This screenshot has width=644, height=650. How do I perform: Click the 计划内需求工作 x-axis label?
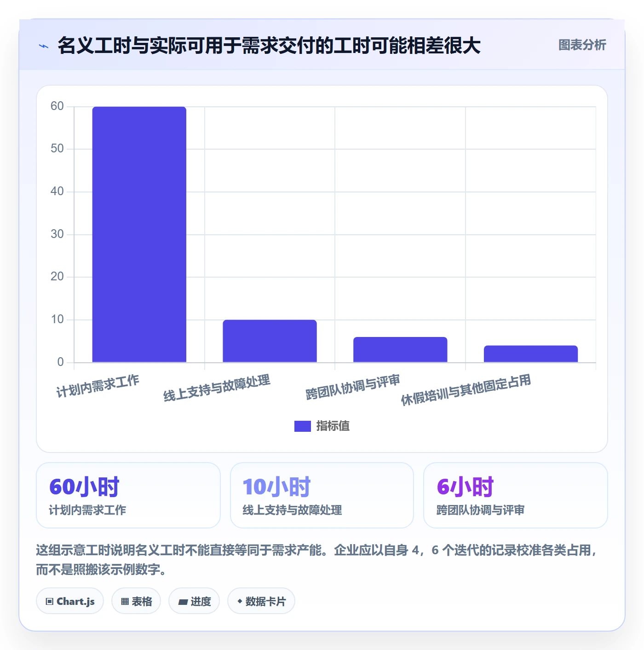click(x=98, y=386)
